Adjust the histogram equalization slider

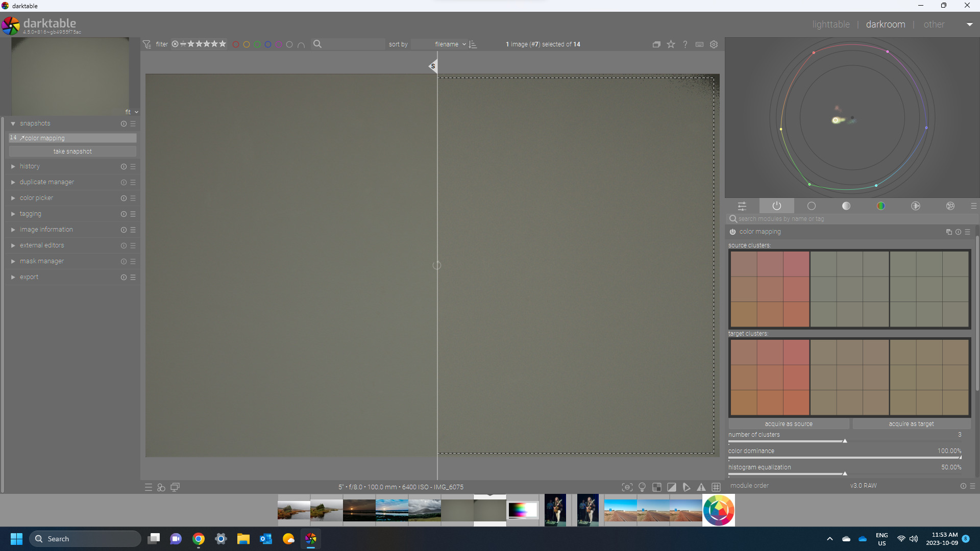pos(845,473)
